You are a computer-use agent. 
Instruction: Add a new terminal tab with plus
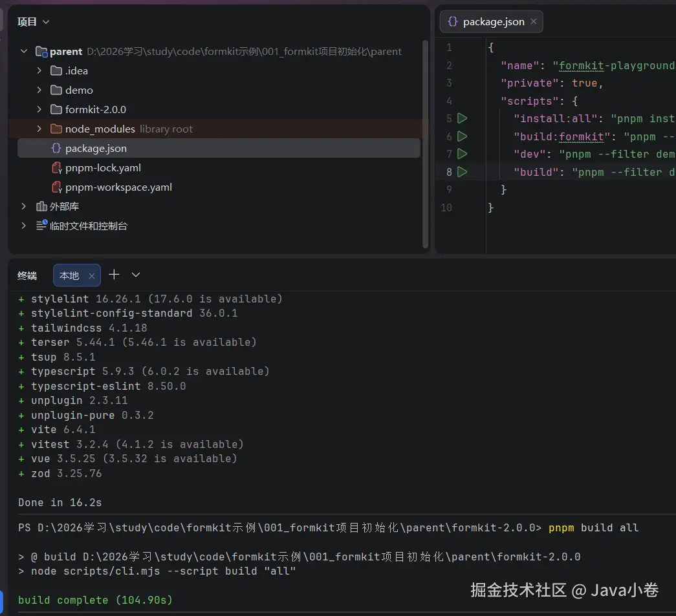(x=114, y=275)
